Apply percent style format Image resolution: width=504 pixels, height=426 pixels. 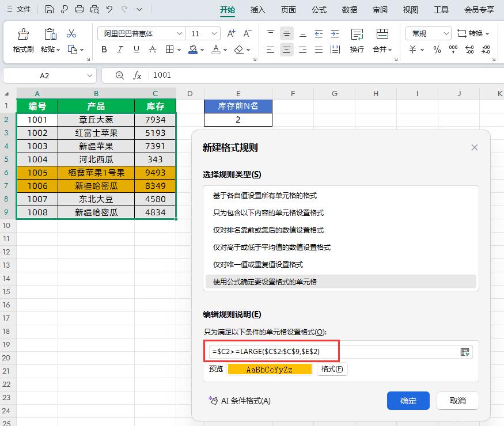[x=437, y=50]
